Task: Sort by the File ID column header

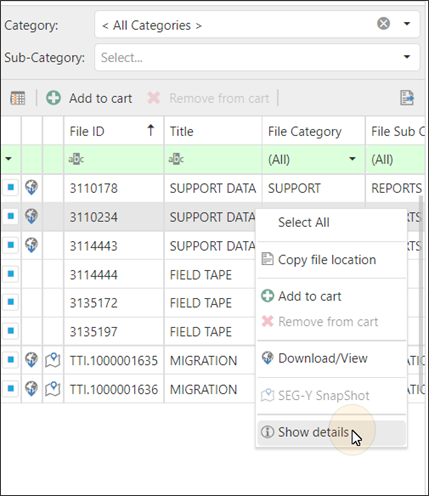Action: 114,131
